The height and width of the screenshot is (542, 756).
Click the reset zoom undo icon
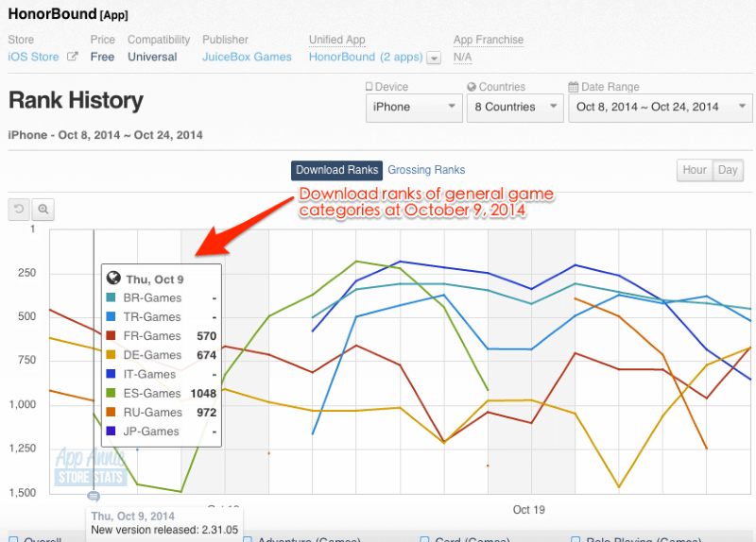19,209
